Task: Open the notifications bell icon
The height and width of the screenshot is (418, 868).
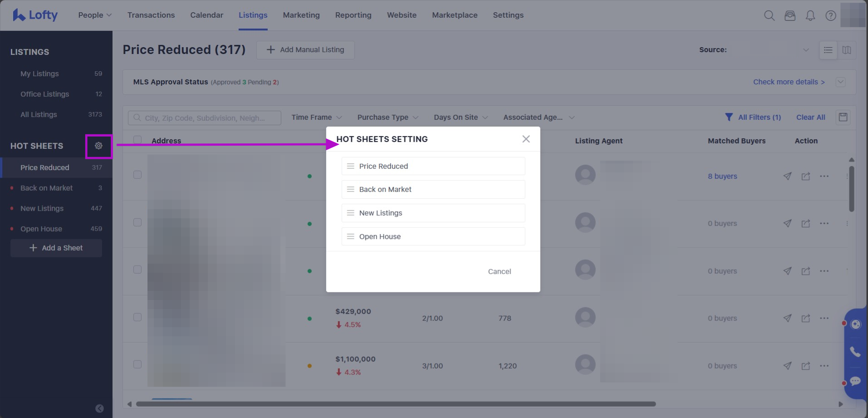Action: [810, 15]
